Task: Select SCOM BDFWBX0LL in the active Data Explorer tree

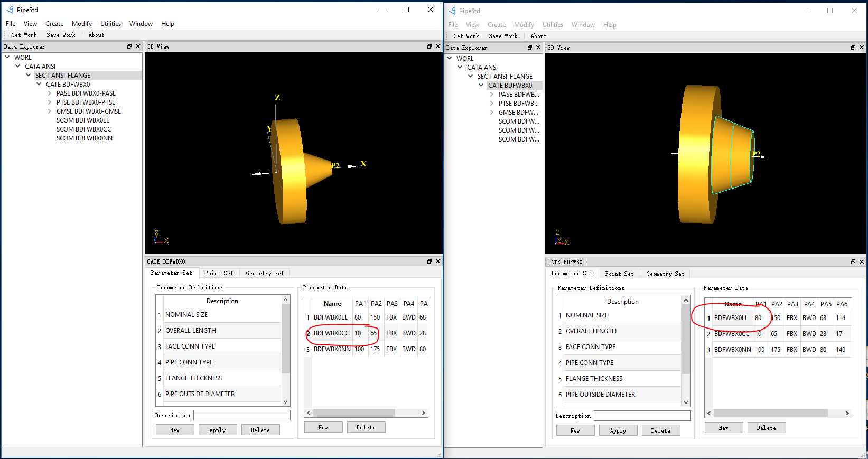Action: click(83, 120)
